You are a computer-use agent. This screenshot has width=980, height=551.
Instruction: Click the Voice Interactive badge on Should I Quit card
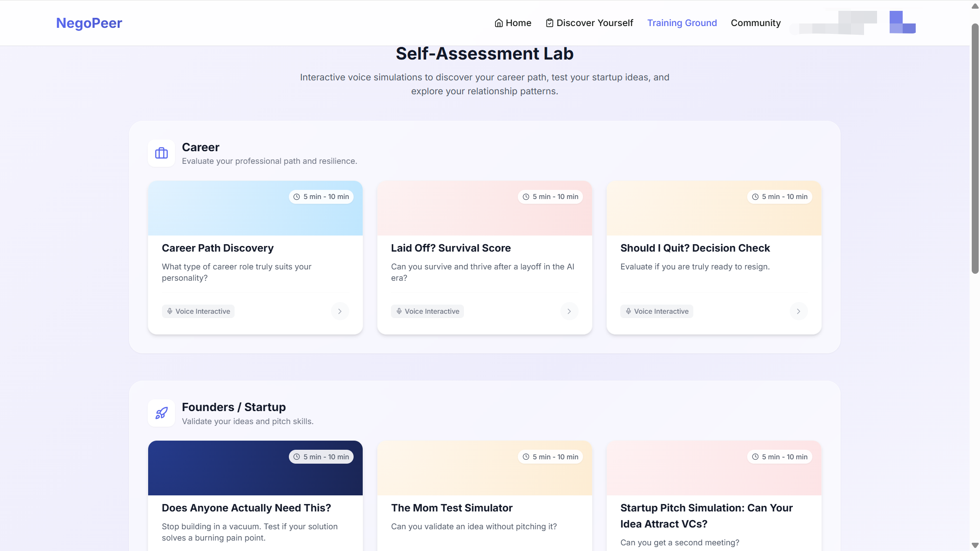click(x=656, y=311)
